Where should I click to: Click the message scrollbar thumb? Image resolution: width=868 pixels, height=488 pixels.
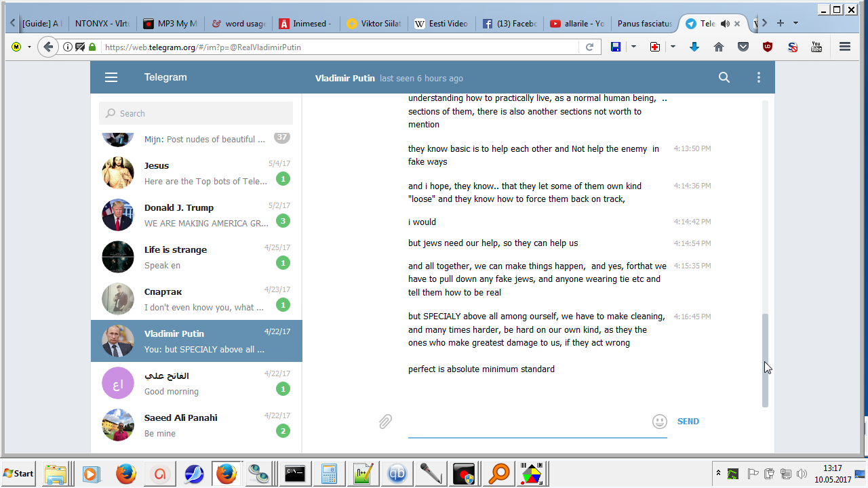[766, 359]
